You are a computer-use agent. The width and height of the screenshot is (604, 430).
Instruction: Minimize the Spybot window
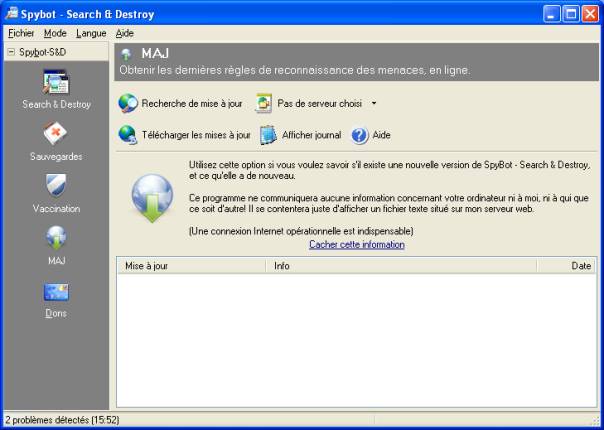coord(552,14)
